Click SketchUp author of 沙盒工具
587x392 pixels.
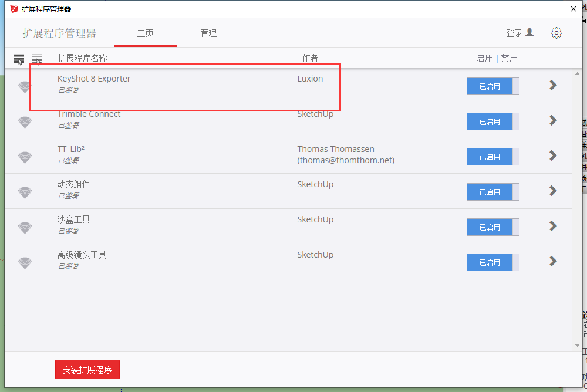point(315,219)
